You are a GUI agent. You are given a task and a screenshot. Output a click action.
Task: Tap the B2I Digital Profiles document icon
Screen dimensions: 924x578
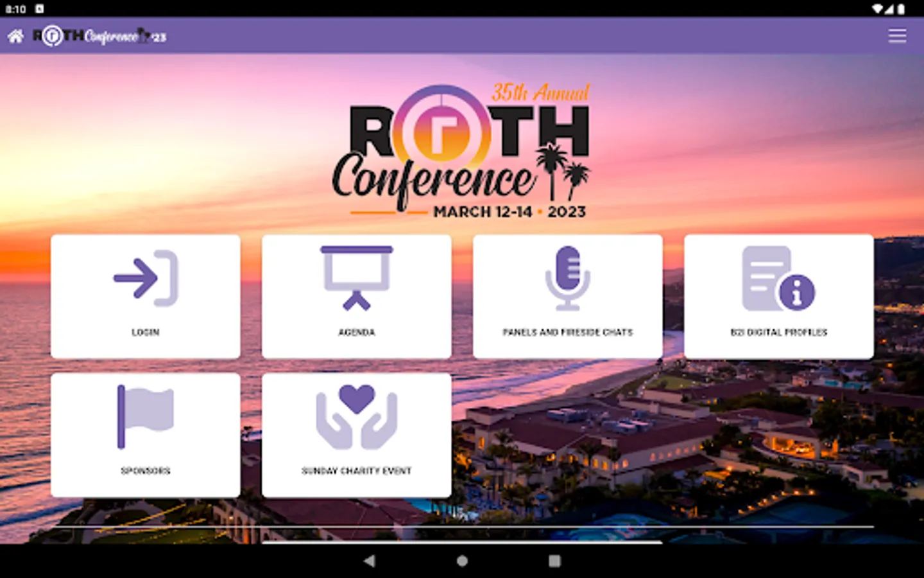778,278
